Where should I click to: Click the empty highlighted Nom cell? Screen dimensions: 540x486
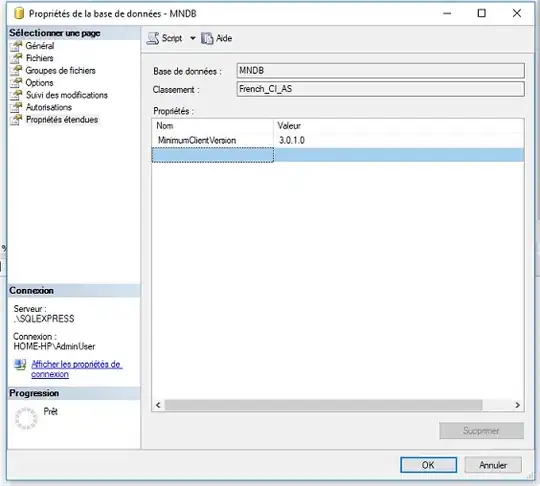click(213, 155)
